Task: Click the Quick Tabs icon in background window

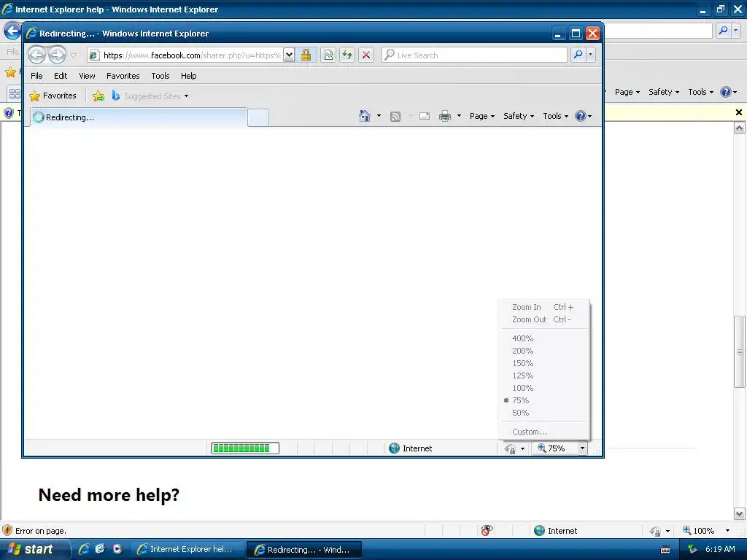Action: pyautogui.click(x=15, y=93)
